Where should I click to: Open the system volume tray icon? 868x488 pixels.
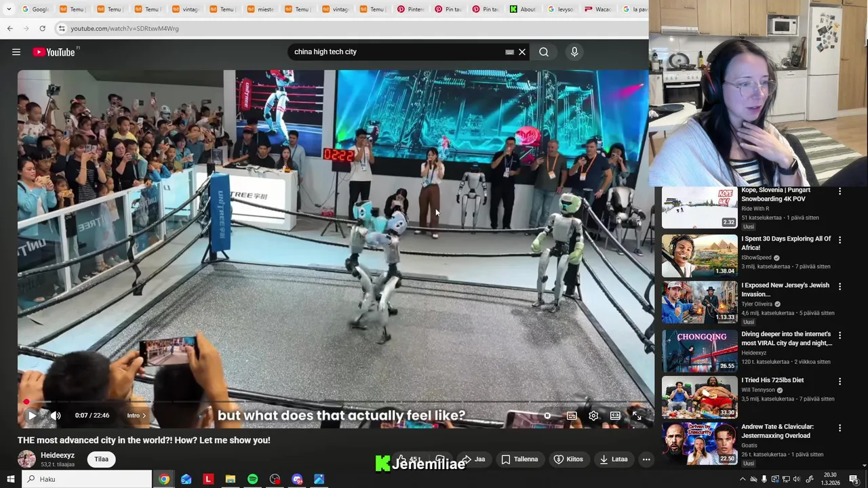pos(797,479)
